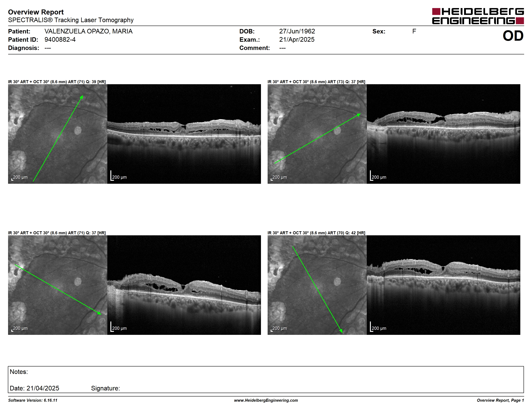Click 200 µm scale on top-left OCT scan
The height and width of the screenshot is (411, 532).
tap(119, 176)
